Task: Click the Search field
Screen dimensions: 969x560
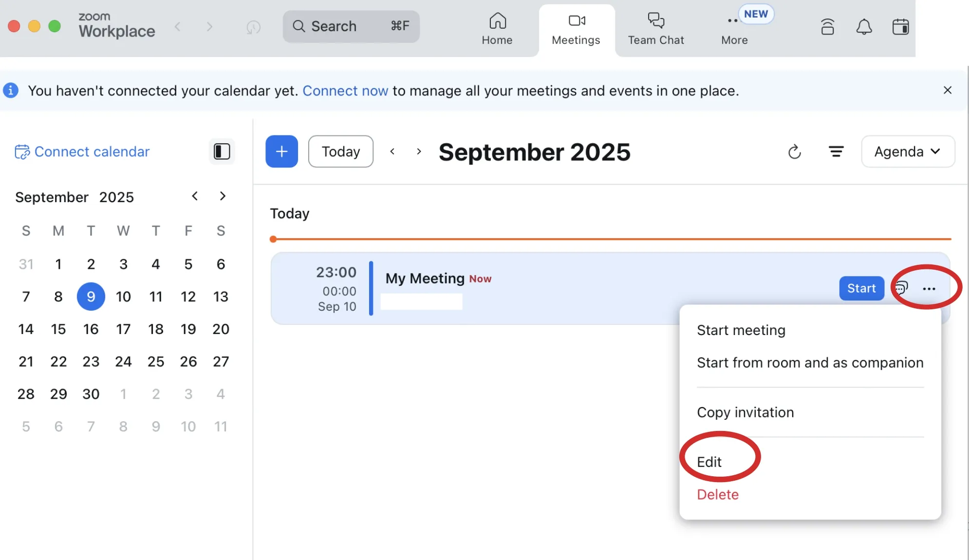Action: pos(351,26)
